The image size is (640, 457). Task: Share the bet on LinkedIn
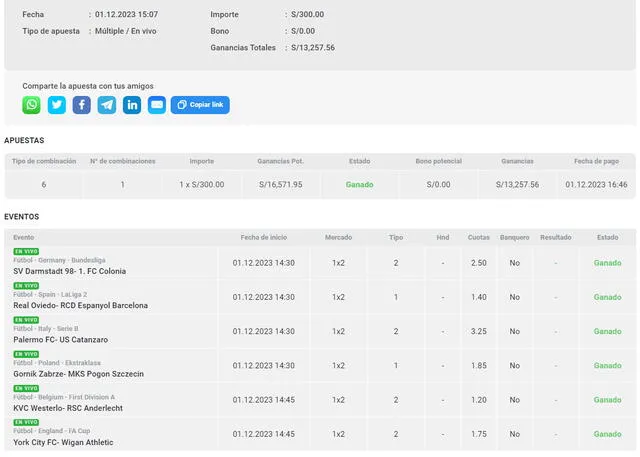point(132,105)
